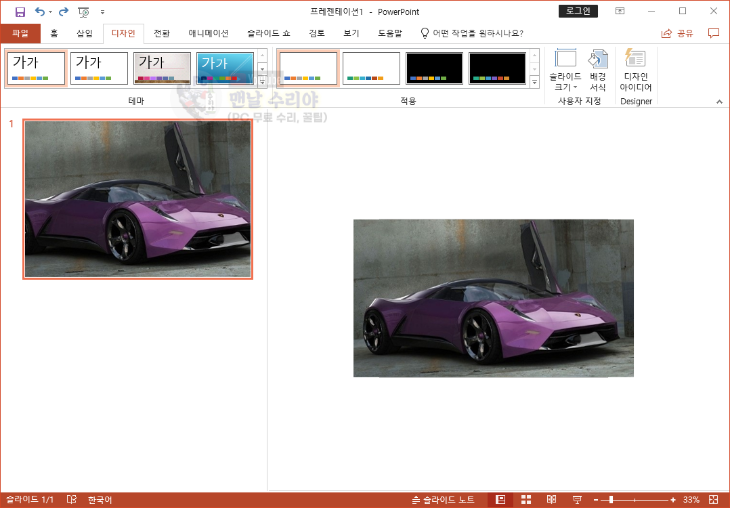Open the 도움말 tab
The height and width of the screenshot is (508, 730).
click(390, 33)
